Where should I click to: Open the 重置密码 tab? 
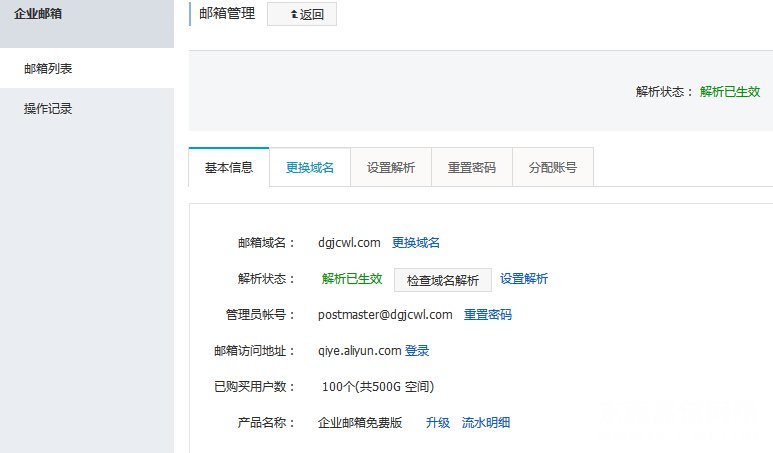472,168
